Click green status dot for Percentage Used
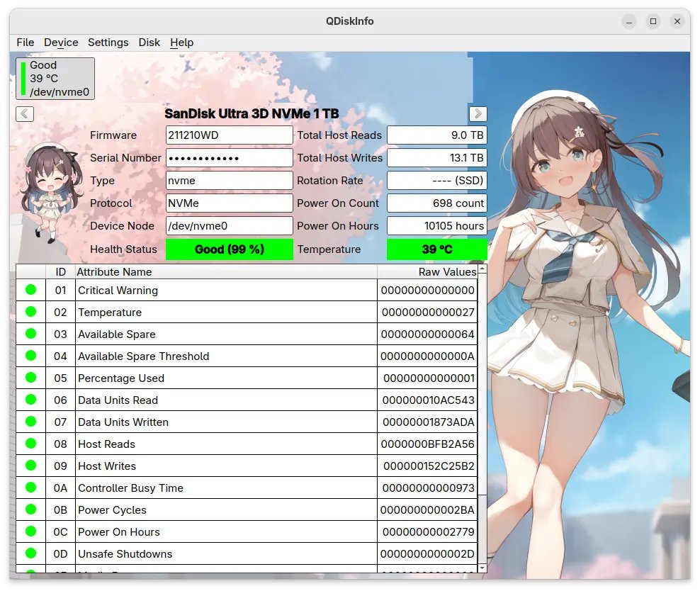The width and height of the screenshot is (700, 591). point(30,378)
